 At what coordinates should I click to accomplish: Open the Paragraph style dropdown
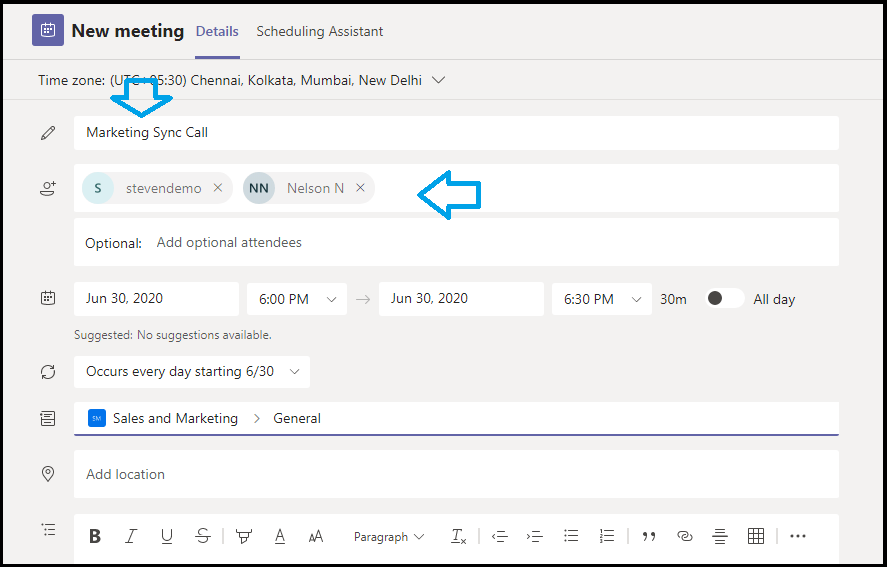tap(389, 536)
